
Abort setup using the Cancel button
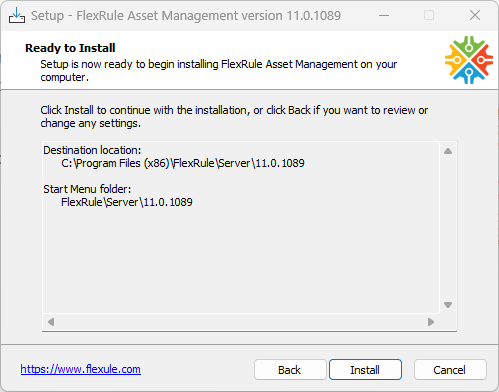pos(450,370)
